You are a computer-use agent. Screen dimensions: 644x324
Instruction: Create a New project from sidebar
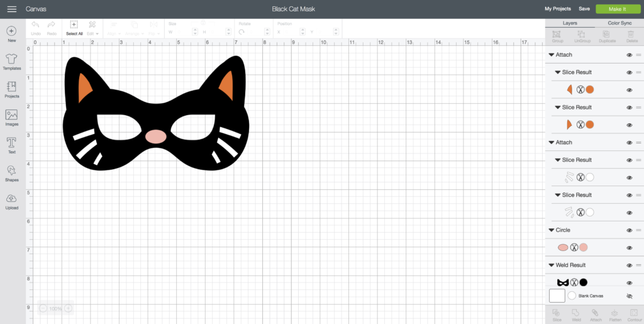pyautogui.click(x=11, y=34)
